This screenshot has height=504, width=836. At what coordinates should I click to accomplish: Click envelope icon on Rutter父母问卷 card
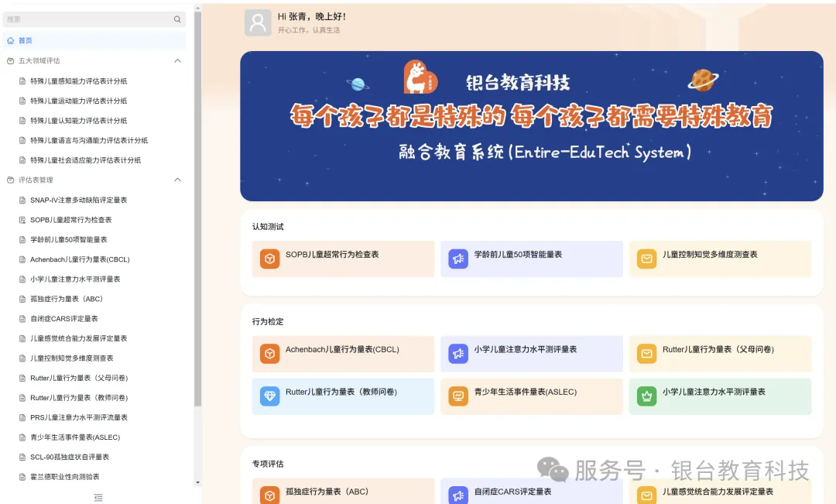click(x=646, y=354)
